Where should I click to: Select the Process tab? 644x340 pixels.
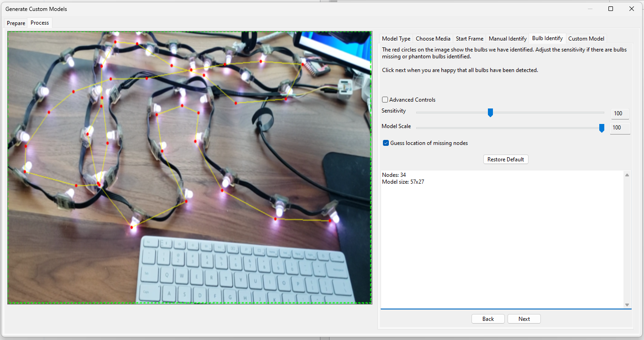pos(39,23)
